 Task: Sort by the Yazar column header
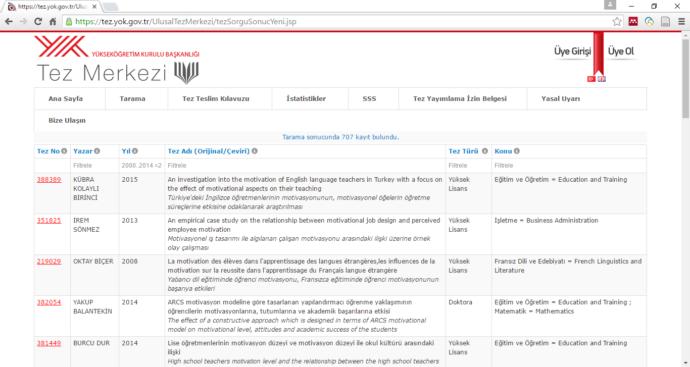point(83,151)
